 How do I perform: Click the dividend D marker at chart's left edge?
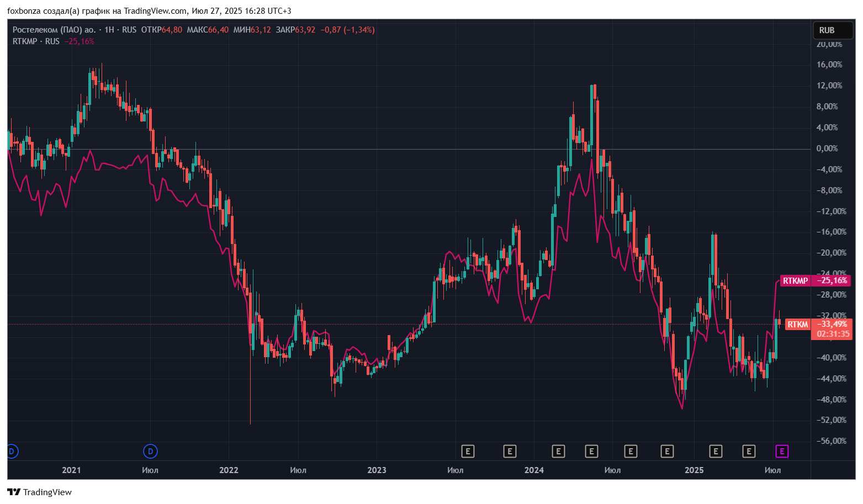tap(12, 452)
